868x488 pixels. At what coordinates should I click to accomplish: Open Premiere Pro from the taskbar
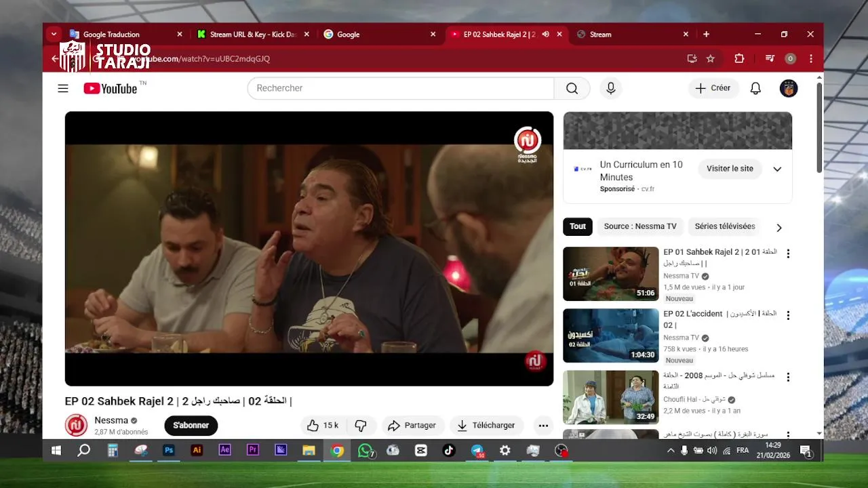click(x=253, y=450)
